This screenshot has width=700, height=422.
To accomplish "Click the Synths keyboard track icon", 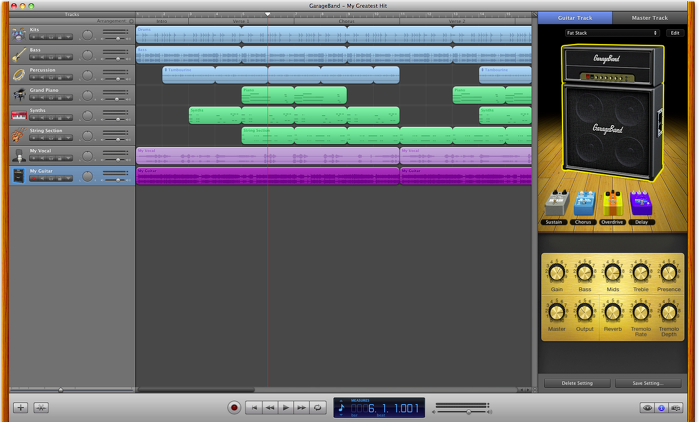I will [19, 116].
